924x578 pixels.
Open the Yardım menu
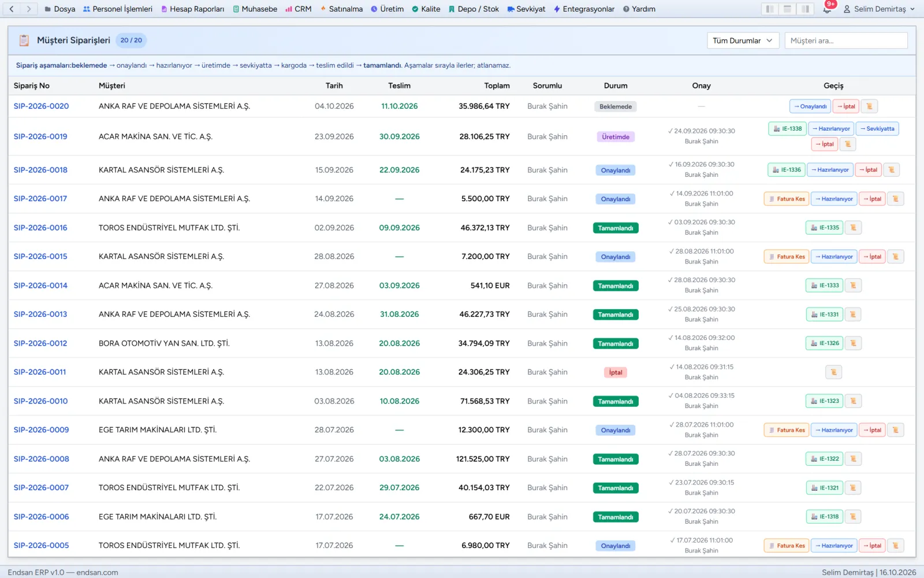[639, 9]
